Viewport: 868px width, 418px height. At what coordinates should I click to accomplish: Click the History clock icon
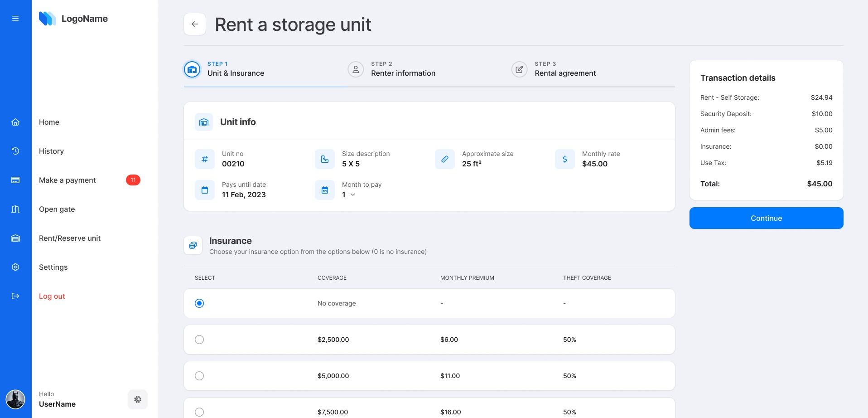pyautogui.click(x=15, y=151)
